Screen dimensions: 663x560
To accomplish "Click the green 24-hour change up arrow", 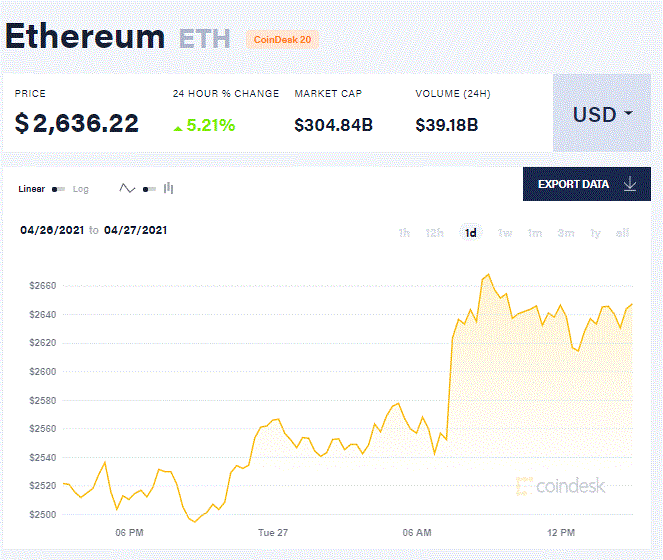I will click(178, 127).
